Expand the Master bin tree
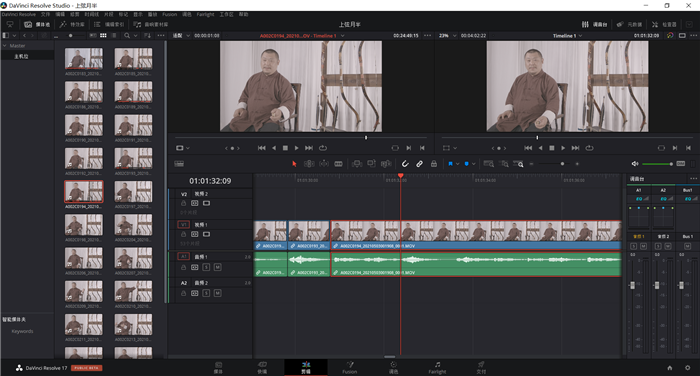Viewport: 700px width, 376px height. (5, 46)
